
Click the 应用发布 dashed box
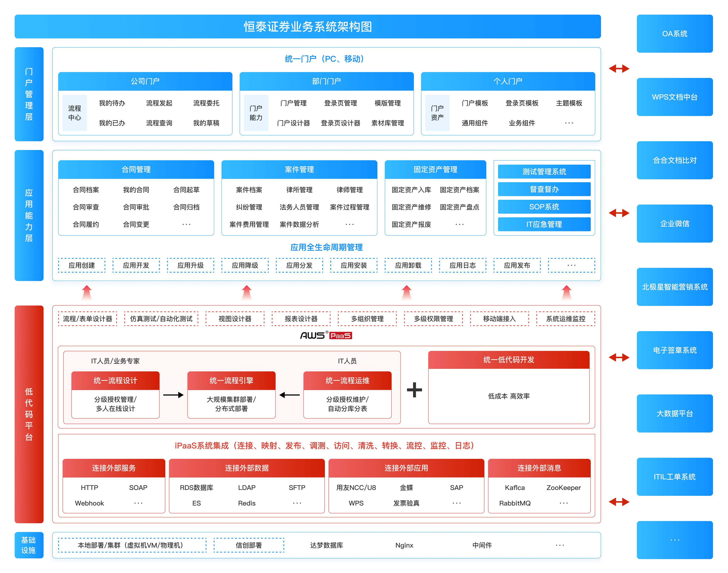coord(517,265)
